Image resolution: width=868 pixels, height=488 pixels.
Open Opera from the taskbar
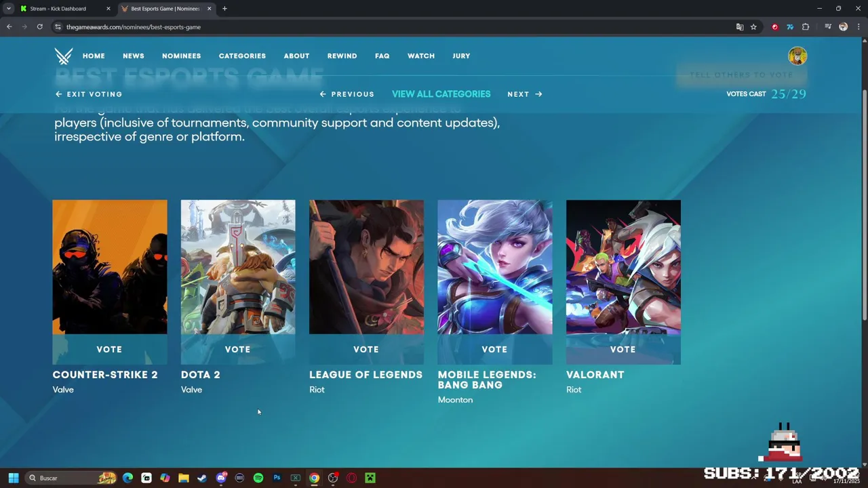351,478
